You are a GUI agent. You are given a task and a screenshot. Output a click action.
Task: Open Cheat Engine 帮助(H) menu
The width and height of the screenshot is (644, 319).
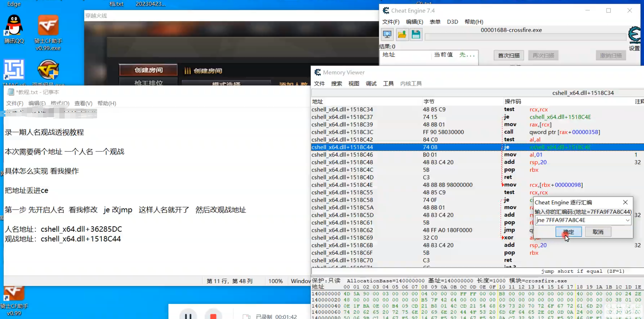[474, 22]
